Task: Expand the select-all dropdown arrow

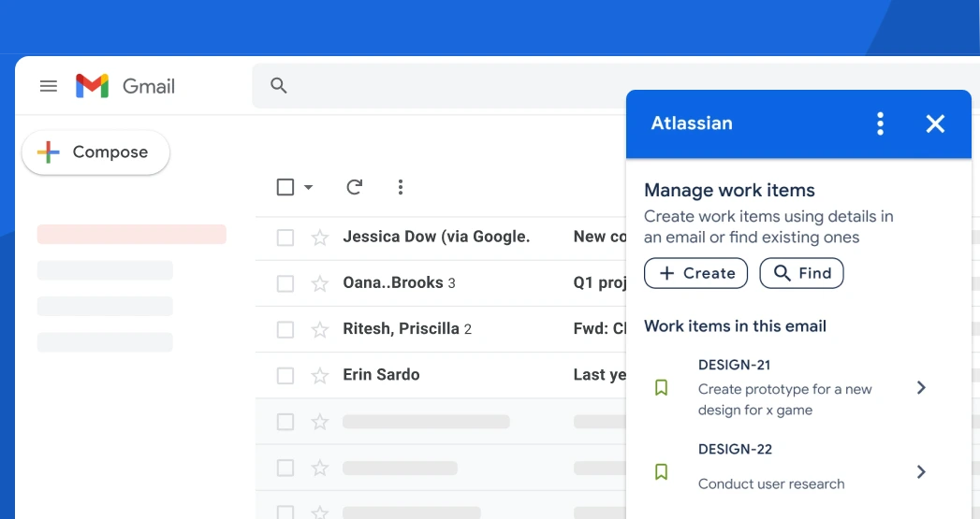Action: tap(309, 188)
